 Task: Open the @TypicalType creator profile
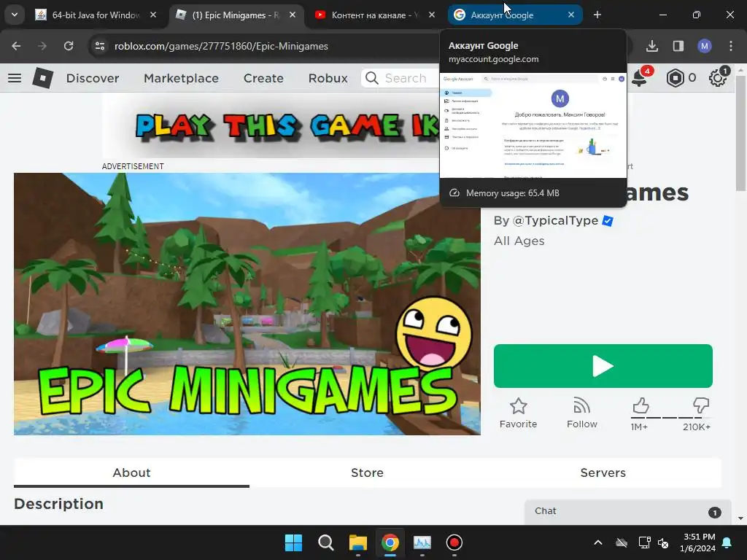(555, 220)
